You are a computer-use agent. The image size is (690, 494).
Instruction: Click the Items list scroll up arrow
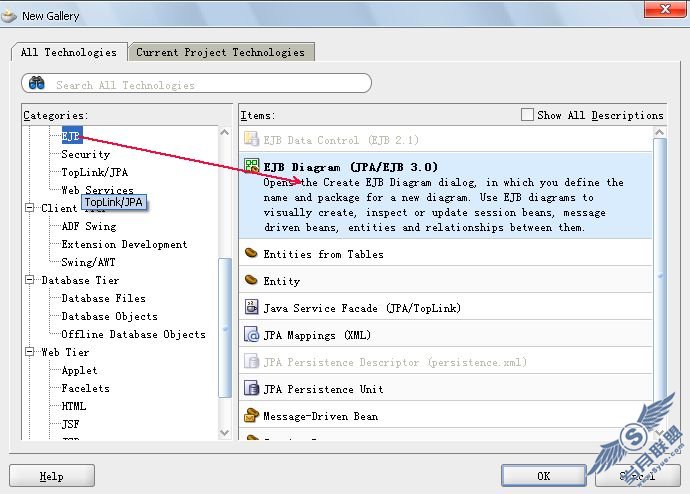659,132
